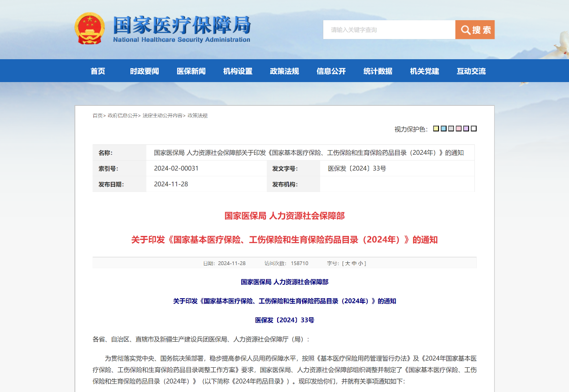Select the yellow eye-protection color swatch

click(x=436, y=129)
